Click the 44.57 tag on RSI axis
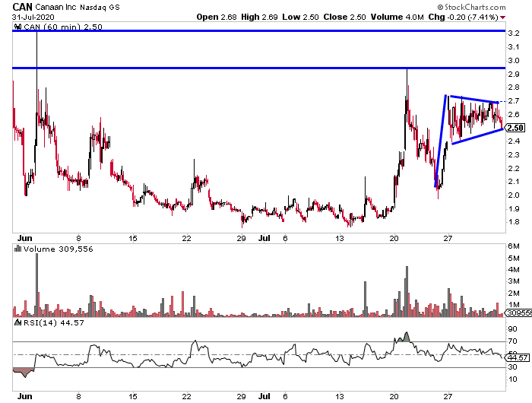This screenshot has width=532, height=403. 518,357
